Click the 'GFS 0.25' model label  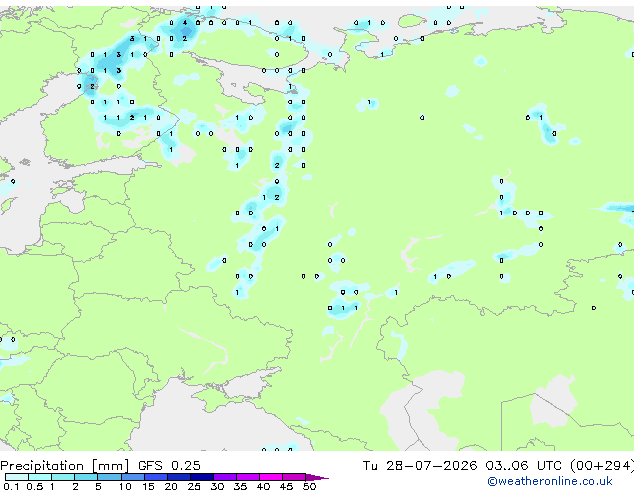169,466
